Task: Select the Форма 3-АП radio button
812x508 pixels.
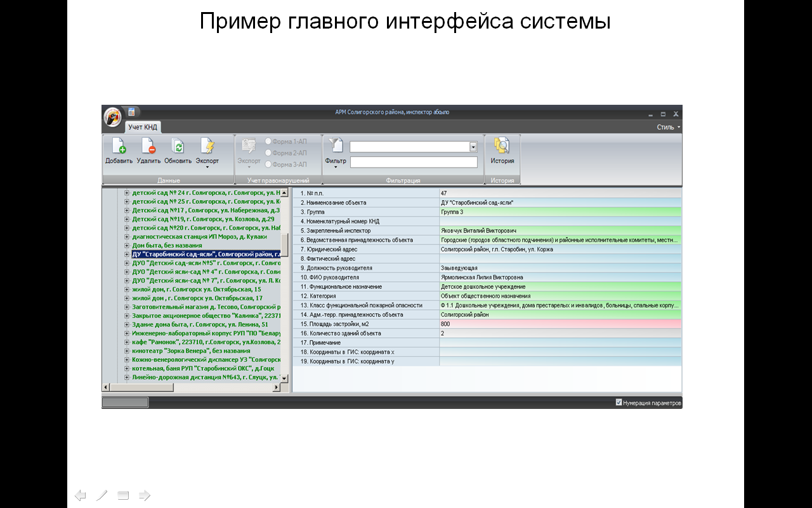Action: pos(268,164)
